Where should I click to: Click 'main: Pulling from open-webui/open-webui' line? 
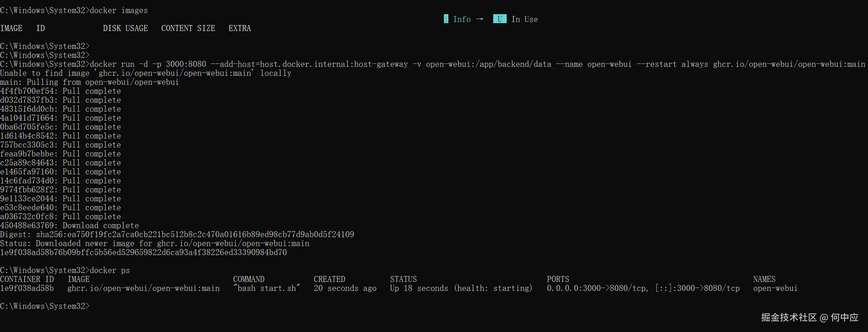pos(90,82)
